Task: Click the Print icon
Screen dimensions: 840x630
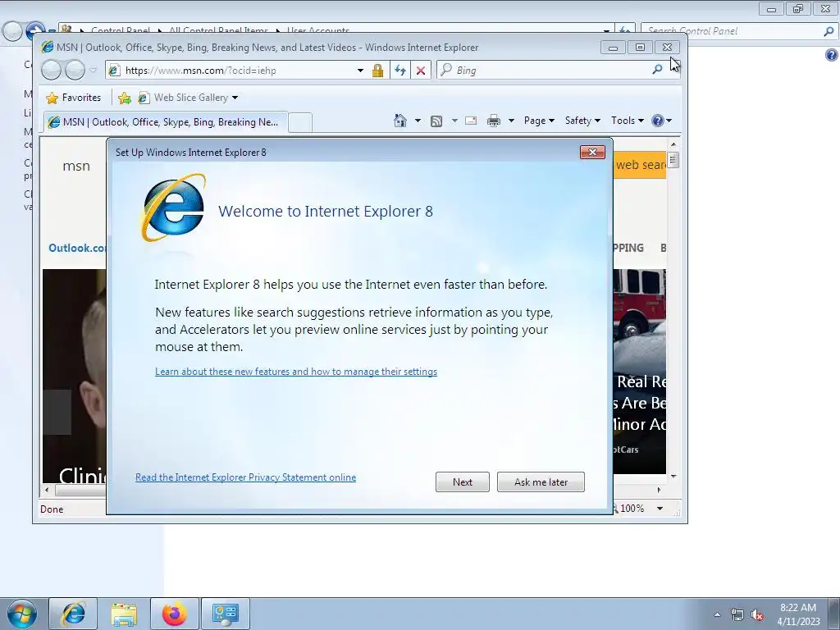Action: point(493,121)
